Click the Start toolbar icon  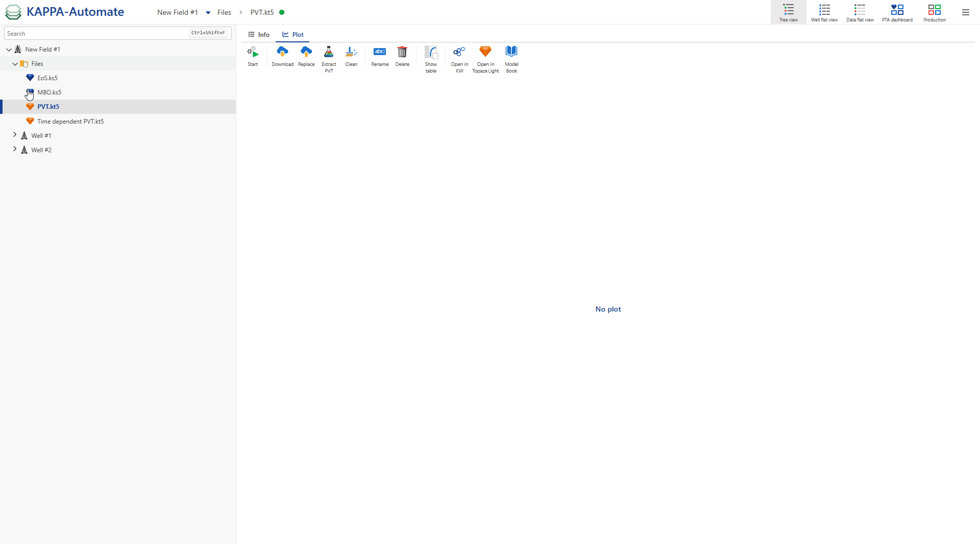click(253, 52)
